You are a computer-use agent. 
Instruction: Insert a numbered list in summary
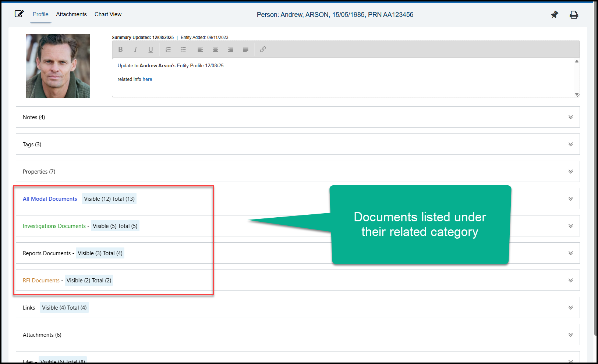click(x=168, y=49)
